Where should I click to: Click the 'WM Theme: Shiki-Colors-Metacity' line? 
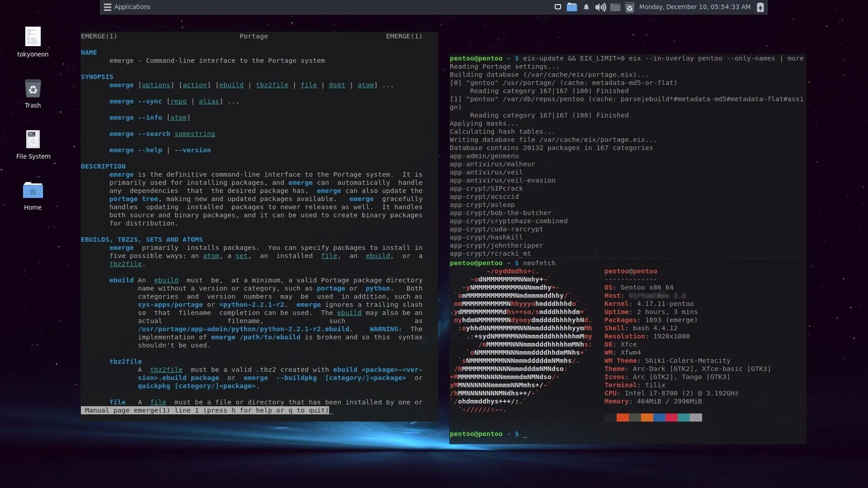pyautogui.click(x=667, y=361)
